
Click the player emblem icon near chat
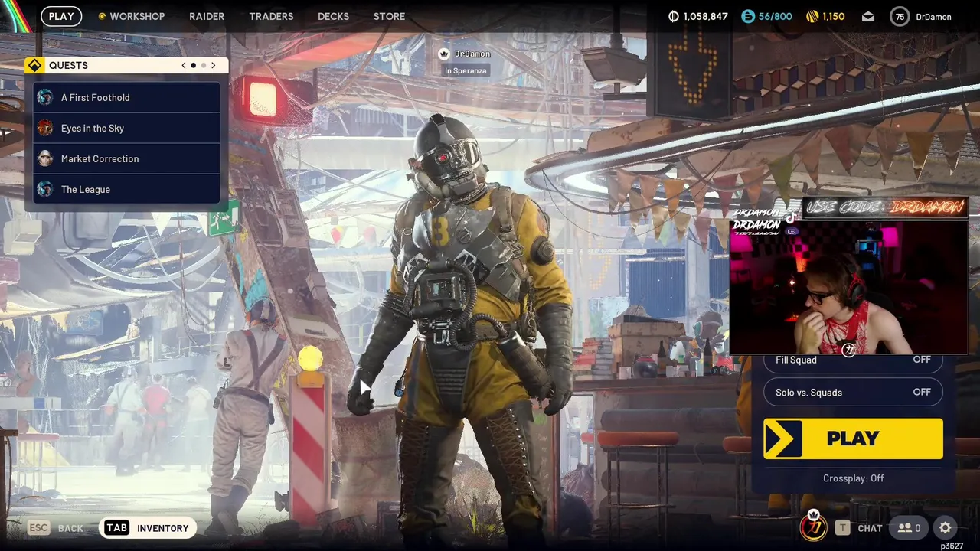point(813,527)
